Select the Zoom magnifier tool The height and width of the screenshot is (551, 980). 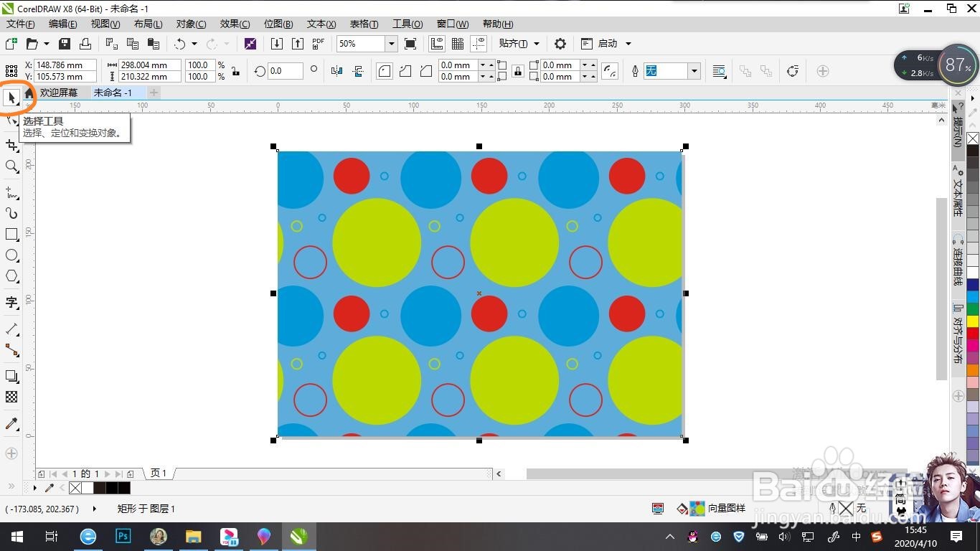tap(11, 166)
